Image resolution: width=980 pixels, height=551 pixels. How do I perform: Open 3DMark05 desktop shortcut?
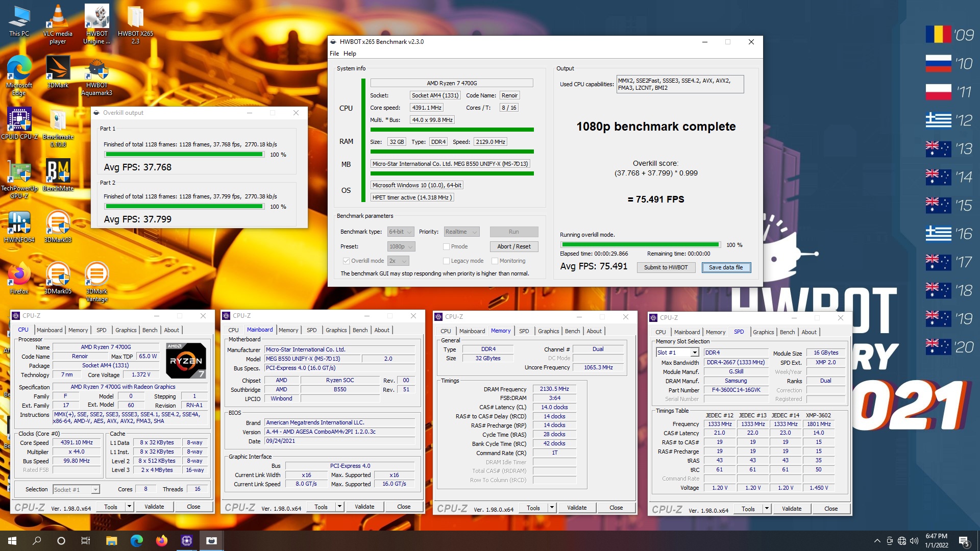(58, 278)
